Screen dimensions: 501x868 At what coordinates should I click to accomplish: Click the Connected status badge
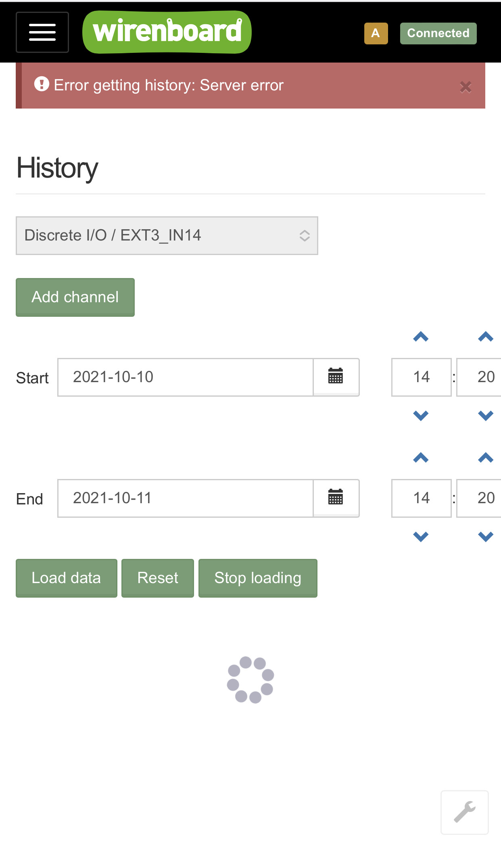click(x=438, y=33)
